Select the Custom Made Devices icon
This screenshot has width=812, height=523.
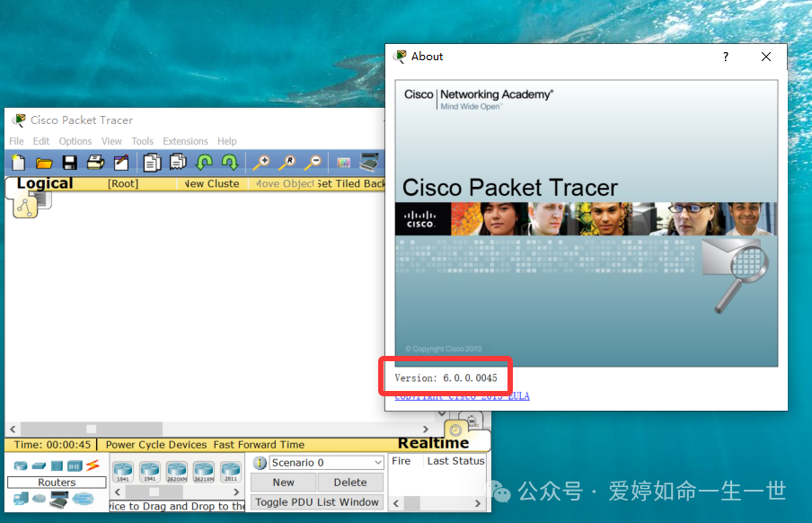[59, 499]
